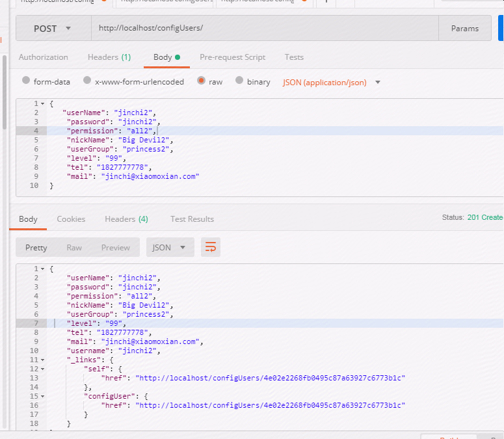
Task: Edit the request URL field
Action: pos(265,28)
